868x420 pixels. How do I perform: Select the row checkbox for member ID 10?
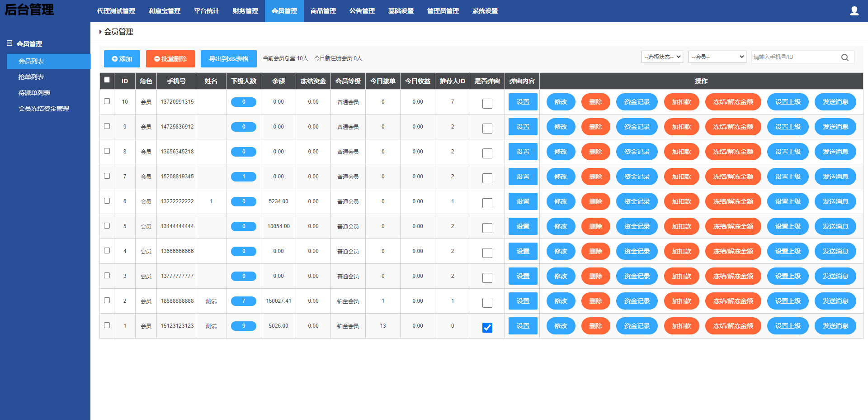(x=107, y=101)
